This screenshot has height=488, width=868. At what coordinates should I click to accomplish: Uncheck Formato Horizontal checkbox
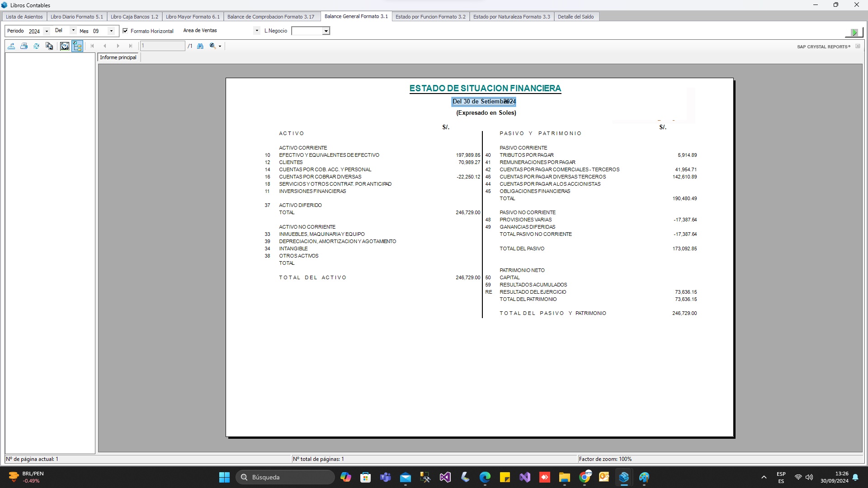[125, 31]
